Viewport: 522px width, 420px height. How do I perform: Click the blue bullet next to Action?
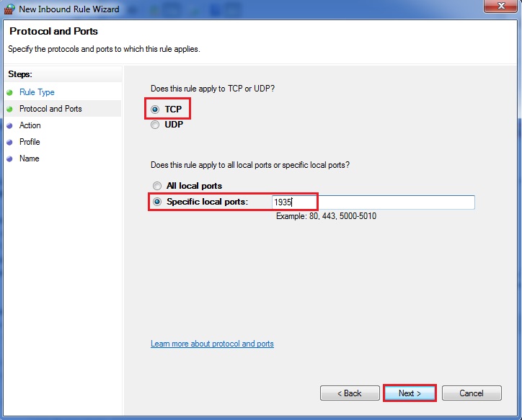pyautogui.click(x=9, y=125)
